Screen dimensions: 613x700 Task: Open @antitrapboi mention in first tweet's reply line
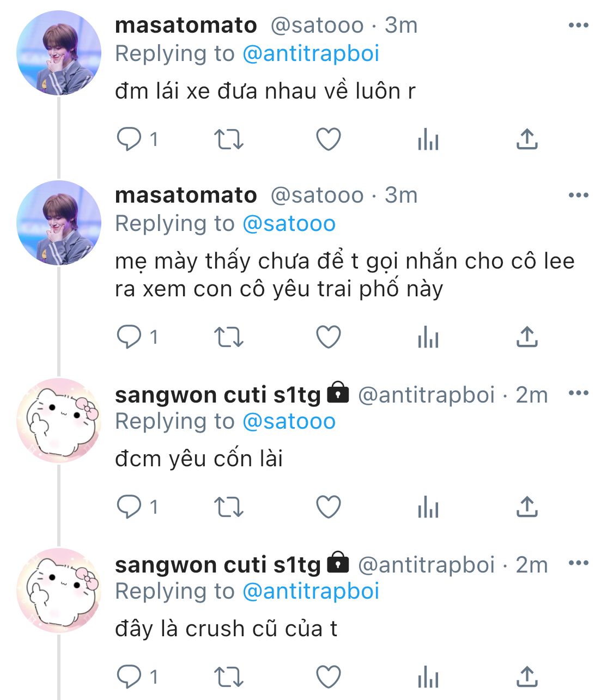[x=311, y=54]
